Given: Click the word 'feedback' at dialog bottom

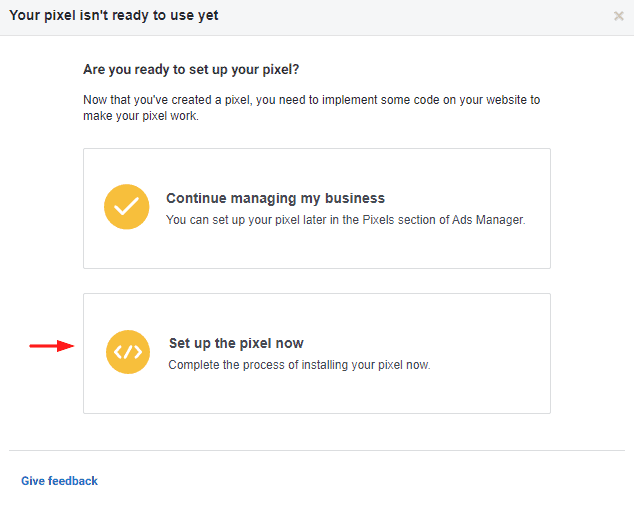Looking at the screenshot, I should (73, 481).
